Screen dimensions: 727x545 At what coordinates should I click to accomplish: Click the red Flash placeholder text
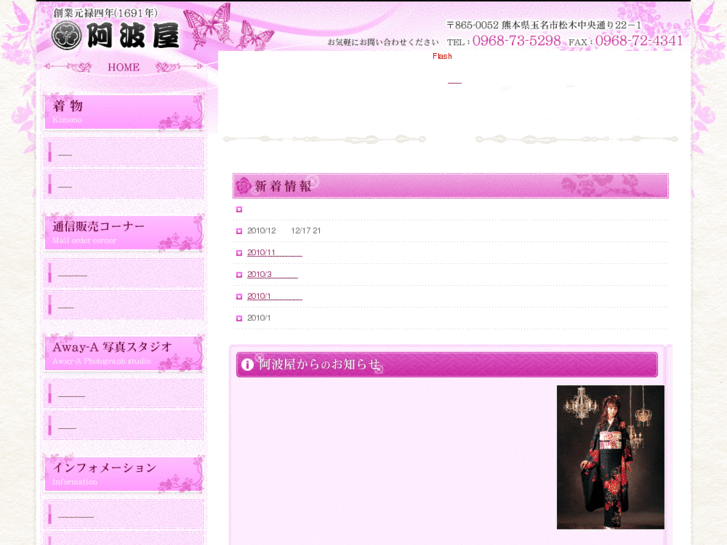(442, 56)
